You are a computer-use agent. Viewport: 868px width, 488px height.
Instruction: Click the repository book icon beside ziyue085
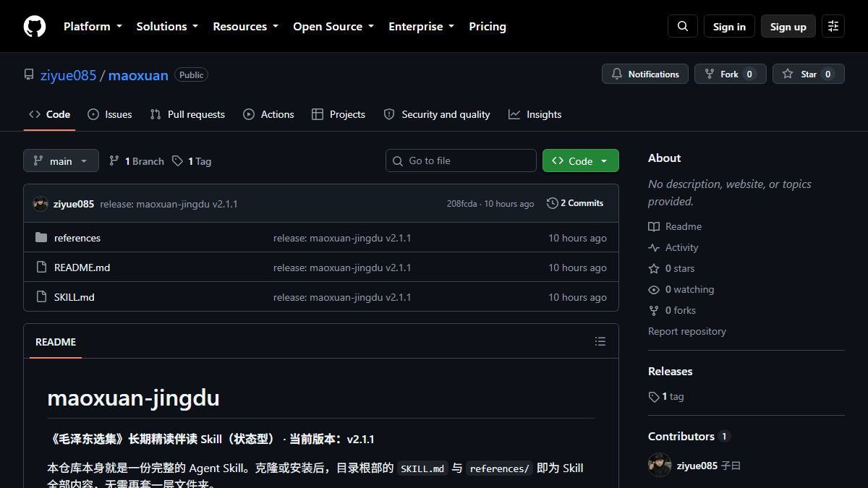click(x=29, y=75)
